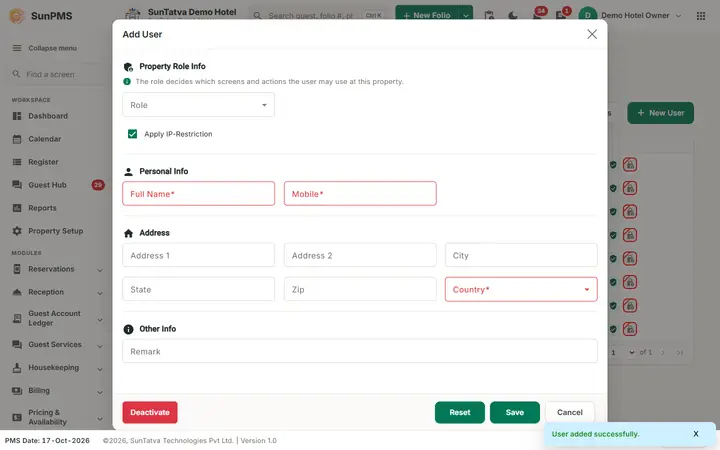Open Guest Hub in sidebar
720x450 pixels.
[x=47, y=185]
